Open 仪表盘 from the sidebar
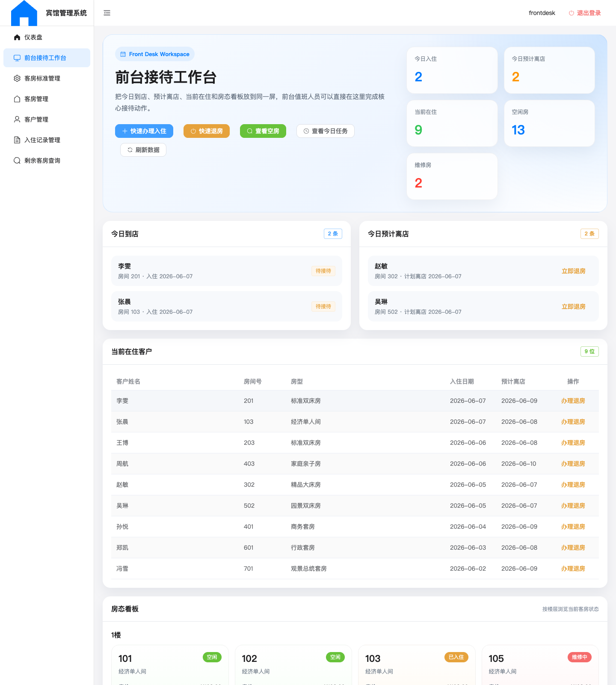The image size is (616, 685). point(47,37)
